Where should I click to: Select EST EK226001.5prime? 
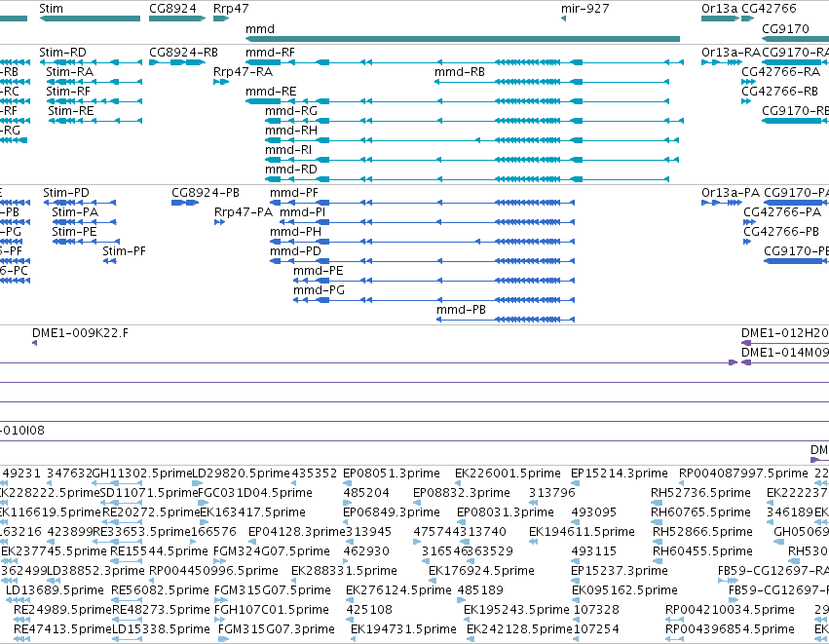coord(458,483)
